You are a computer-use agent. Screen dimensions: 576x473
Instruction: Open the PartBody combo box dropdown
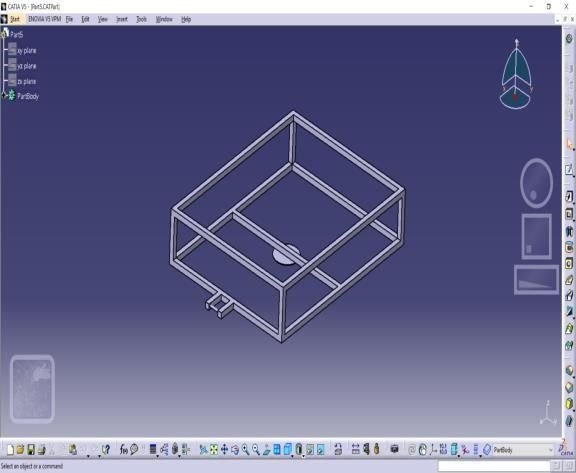pyautogui.click(x=550, y=450)
